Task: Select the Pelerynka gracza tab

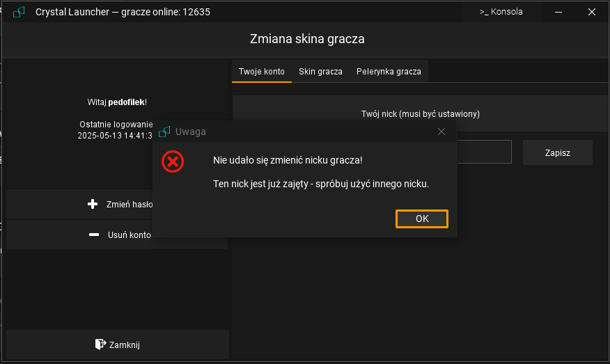Action: click(389, 72)
